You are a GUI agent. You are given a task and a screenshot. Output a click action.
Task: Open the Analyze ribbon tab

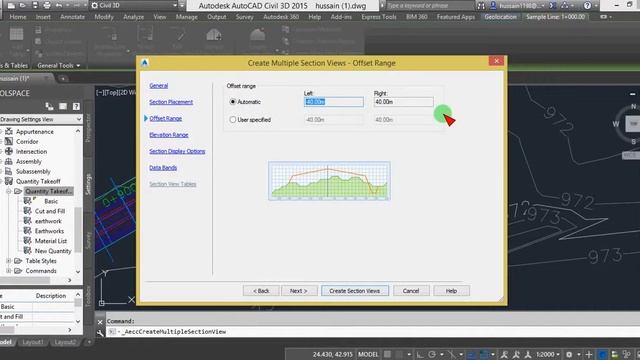(133, 17)
